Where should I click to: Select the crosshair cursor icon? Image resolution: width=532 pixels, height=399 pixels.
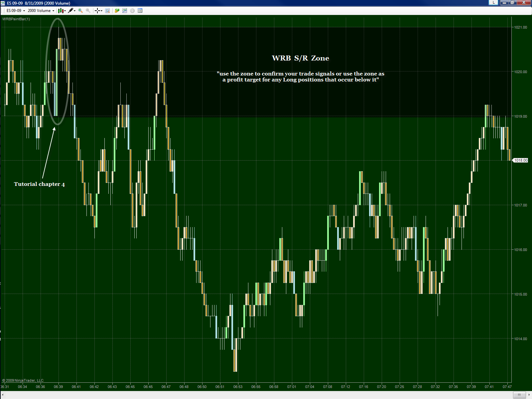coord(97,11)
